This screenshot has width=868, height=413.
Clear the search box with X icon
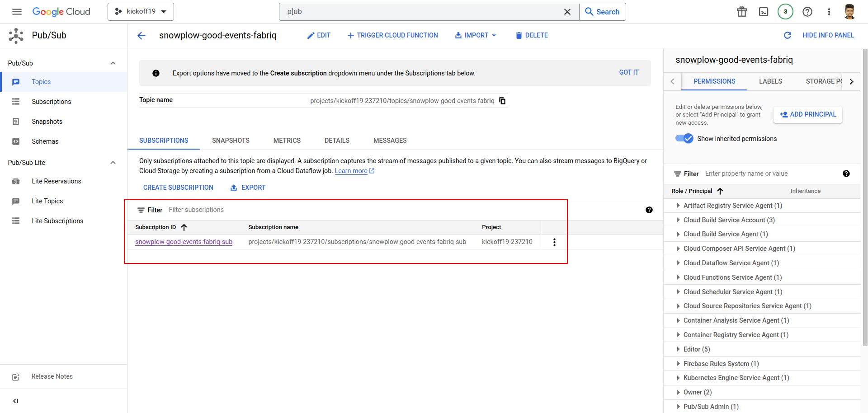pos(567,12)
